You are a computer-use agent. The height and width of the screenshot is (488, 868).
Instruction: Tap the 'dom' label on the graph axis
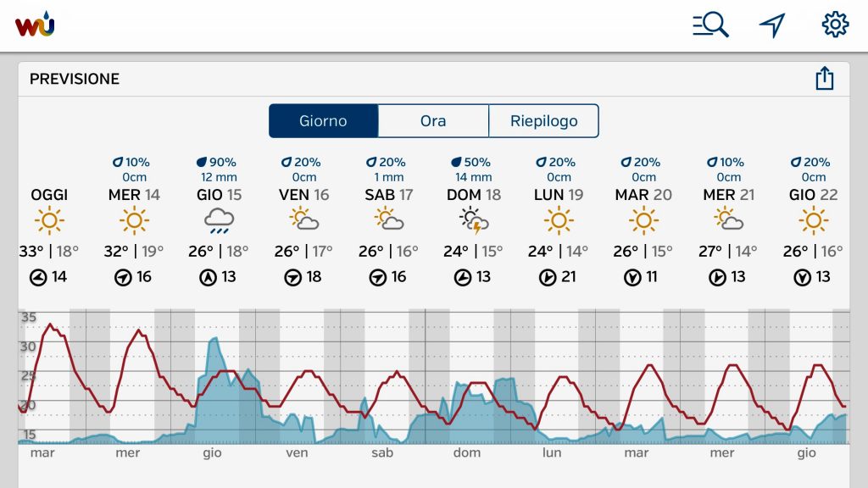pyautogui.click(x=467, y=452)
